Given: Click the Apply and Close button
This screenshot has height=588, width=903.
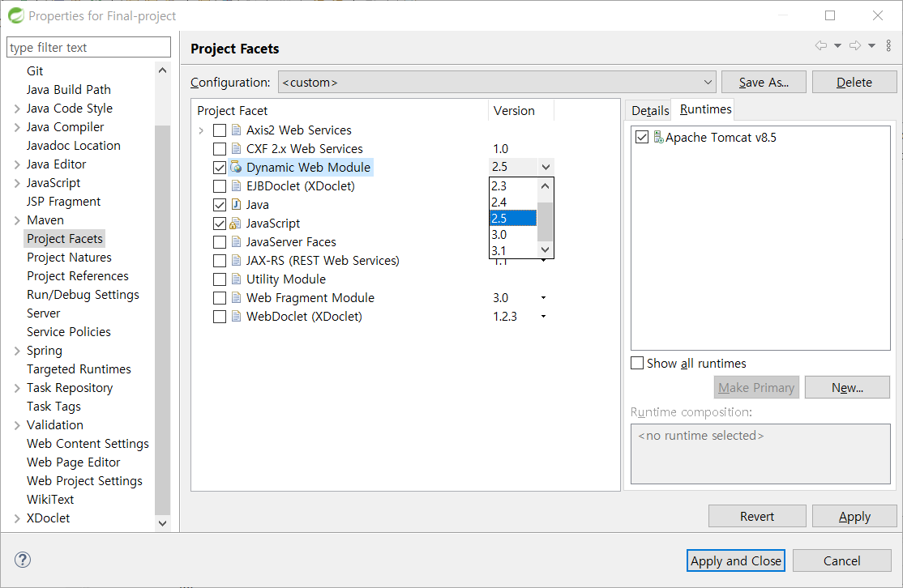Looking at the screenshot, I should 735,560.
